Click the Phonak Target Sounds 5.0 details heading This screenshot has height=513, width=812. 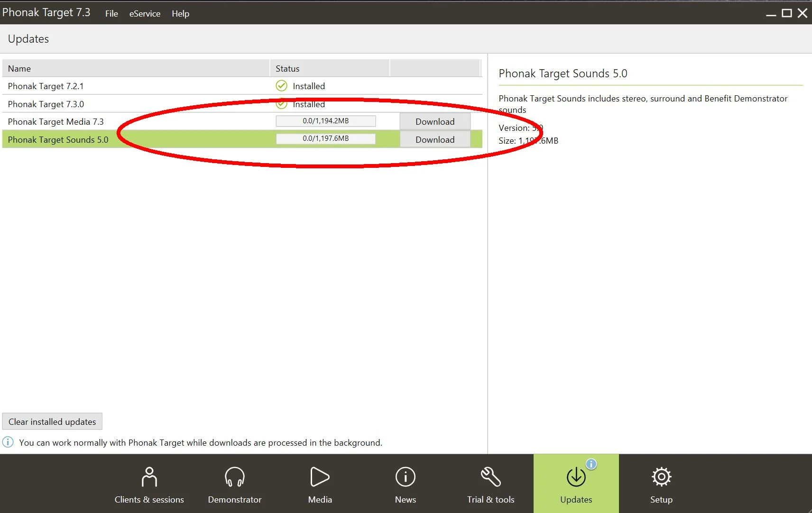[x=563, y=73]
